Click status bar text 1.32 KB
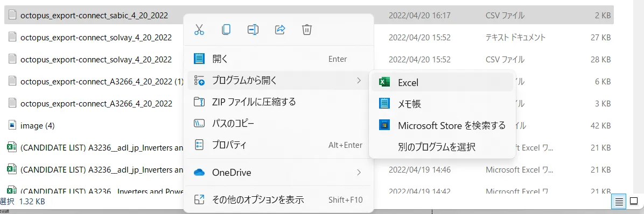The image size is (644, 214). click(32, 201)
